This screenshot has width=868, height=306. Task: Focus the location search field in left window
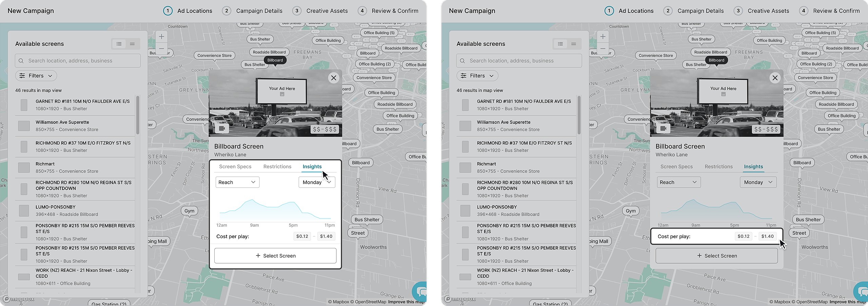click(x=78, y=61)
